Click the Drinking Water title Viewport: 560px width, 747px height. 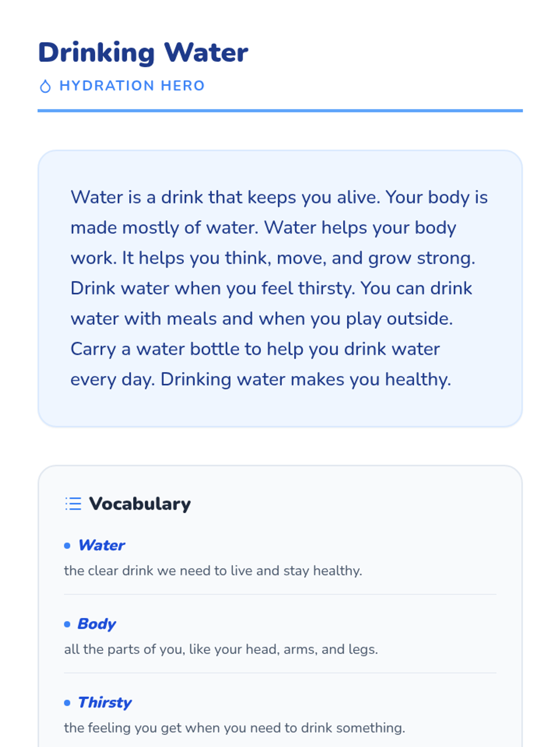[x=143, y=52]
